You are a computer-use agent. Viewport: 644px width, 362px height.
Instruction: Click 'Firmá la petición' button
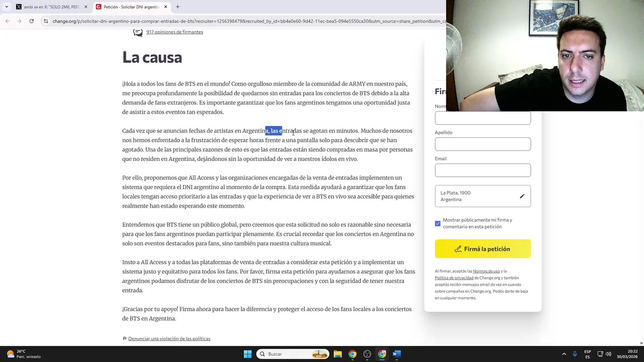coord(482,249)
